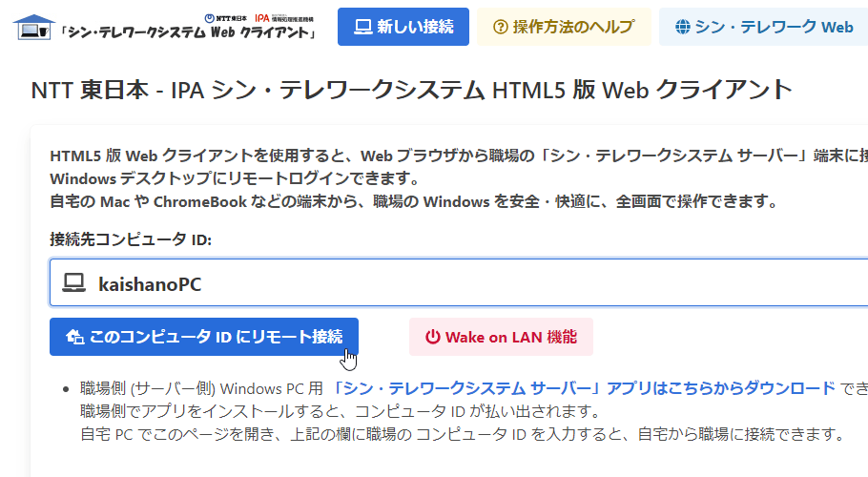Image resolution: width=868 pixels, height=477 pixels.
Task: Click the question mark help icon
Action: 501,27
